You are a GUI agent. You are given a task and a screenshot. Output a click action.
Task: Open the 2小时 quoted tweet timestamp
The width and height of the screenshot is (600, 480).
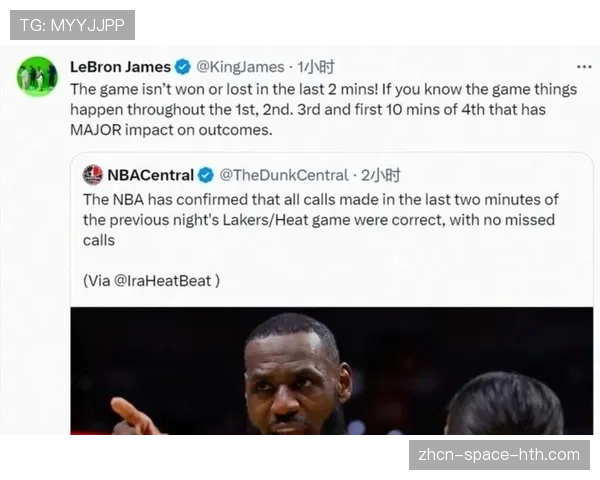[x=381, y=175]
